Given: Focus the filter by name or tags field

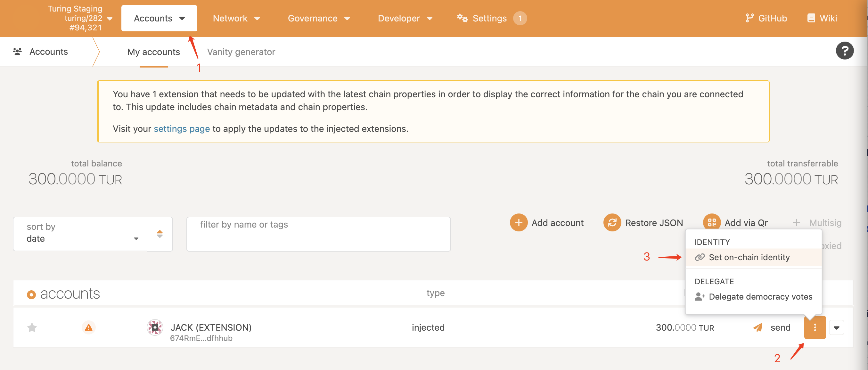Looking at the screenshot, I should (318, 234).
